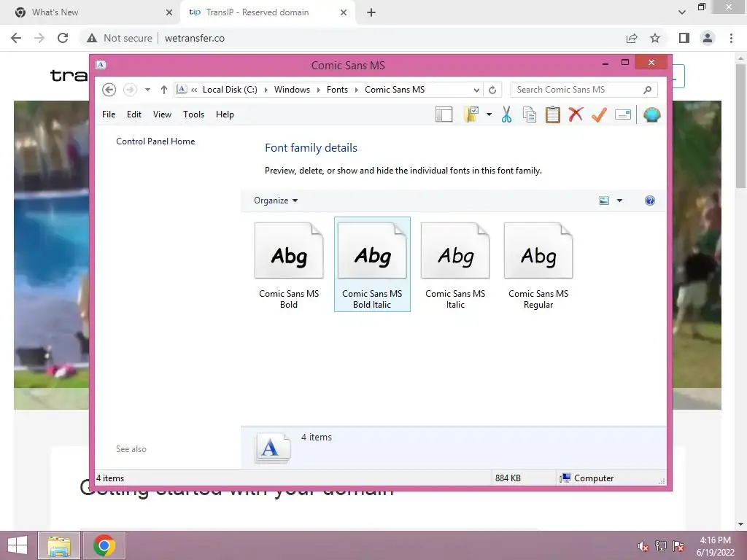Toggle Chrome side panel icon
This screenshot has width=747, height=560.
point(684,38)
